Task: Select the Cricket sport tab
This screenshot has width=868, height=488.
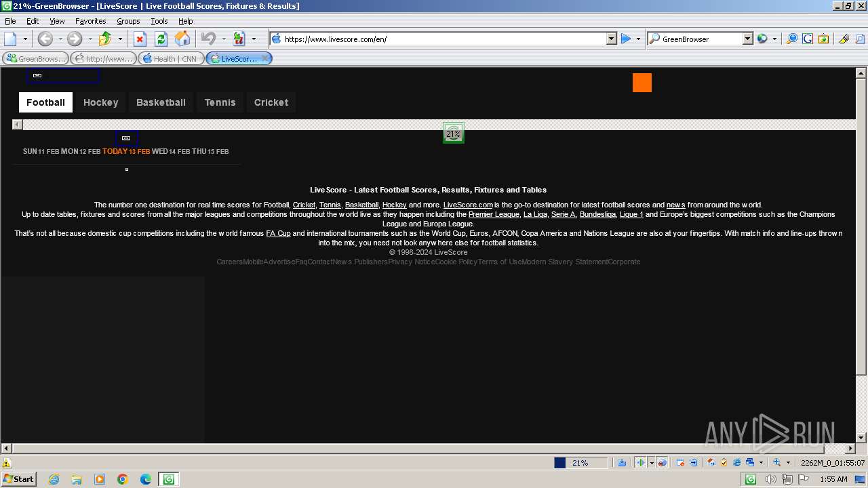Action: click(271, 102)
